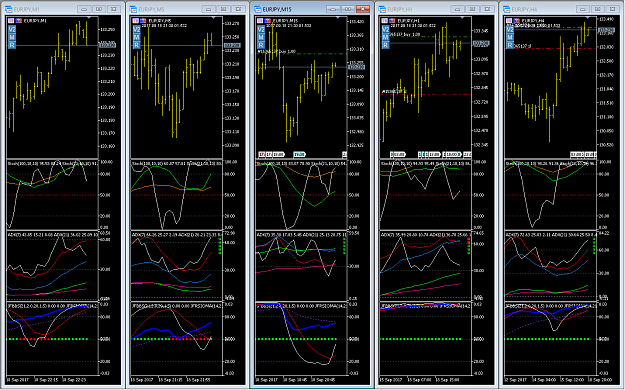Click the R button in the H1 chart
Screen dimensions: 625x390
[x=385, y=45]
